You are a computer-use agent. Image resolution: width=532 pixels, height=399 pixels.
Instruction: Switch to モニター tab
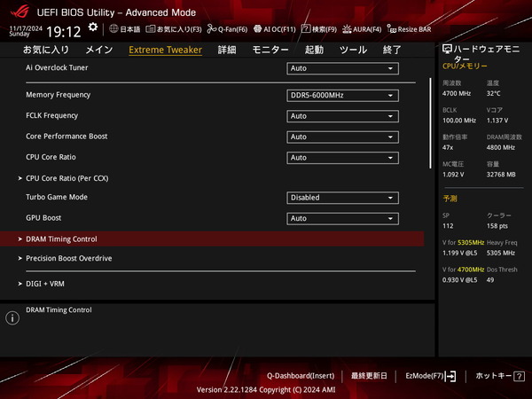pos(270,50)
